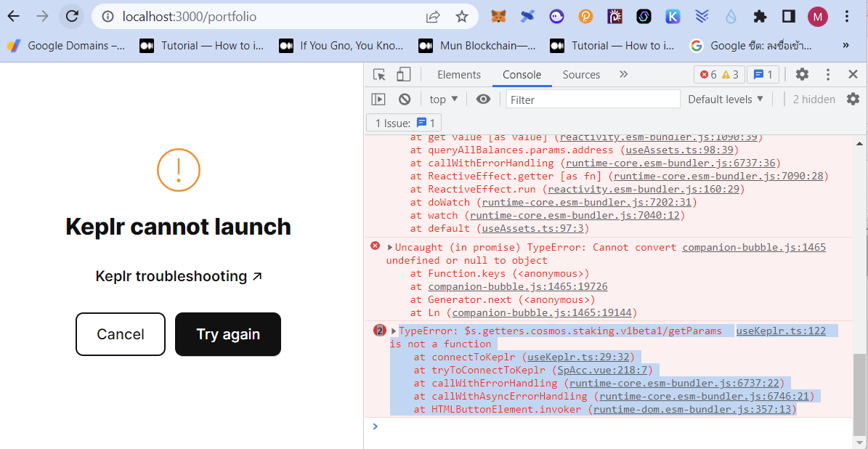Open If You Gno, You Know bookmark
Screen dimensions: 868x449
[x=341, y=45]
